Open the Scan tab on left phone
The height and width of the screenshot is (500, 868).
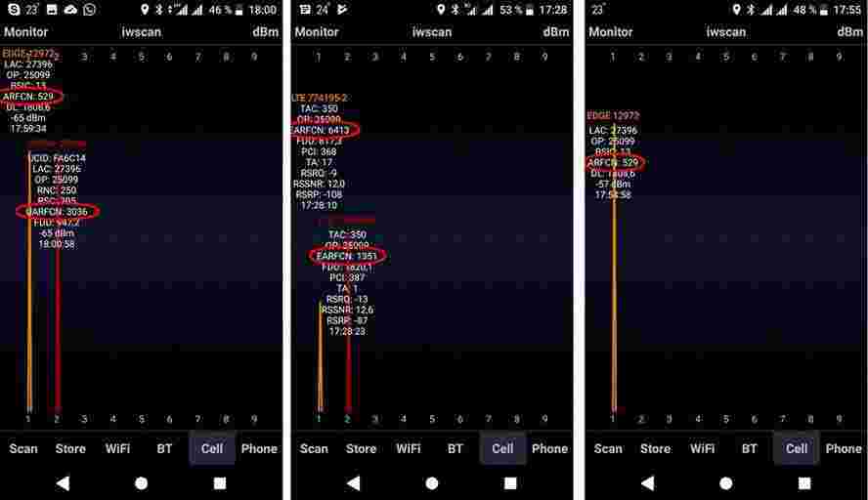click(x=23, y=449)
